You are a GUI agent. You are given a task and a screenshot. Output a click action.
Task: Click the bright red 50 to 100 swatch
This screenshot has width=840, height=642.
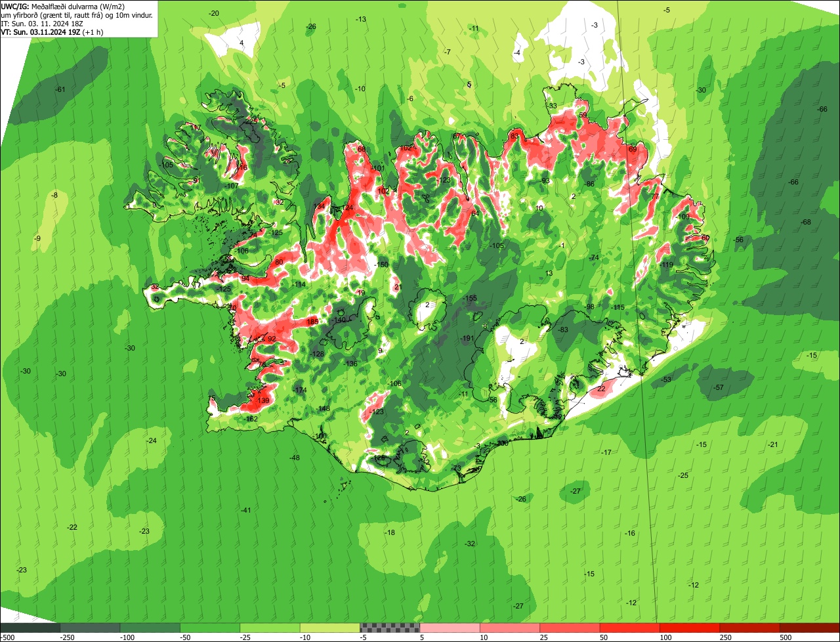pyautogui.click(x=629, y=628)
